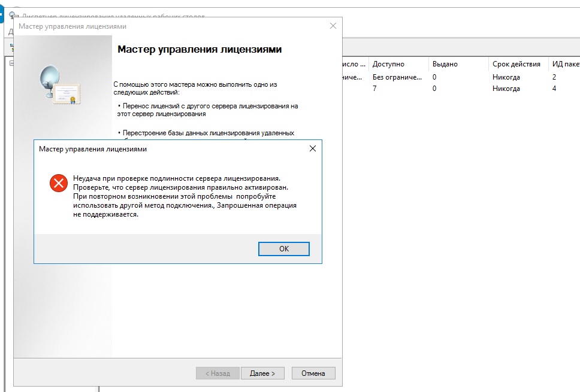Click the ИД пакета column header
The image size is (580, 392).
[564, 64]
